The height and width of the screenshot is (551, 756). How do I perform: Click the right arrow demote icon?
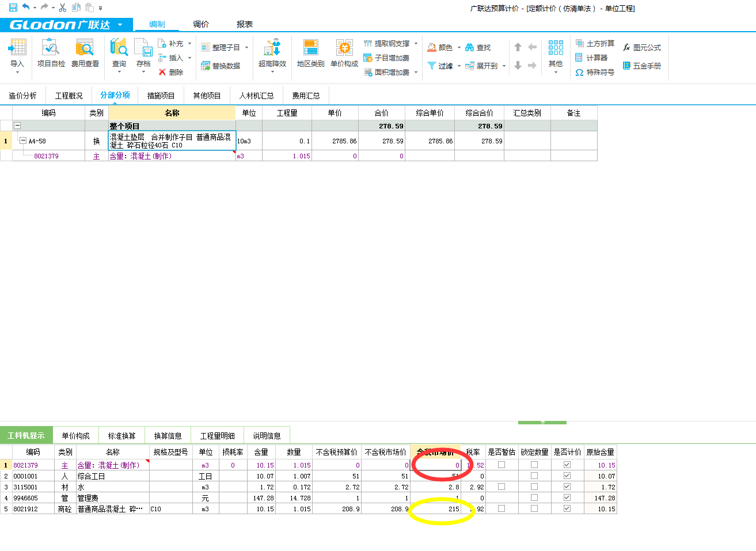coord(533,66)
